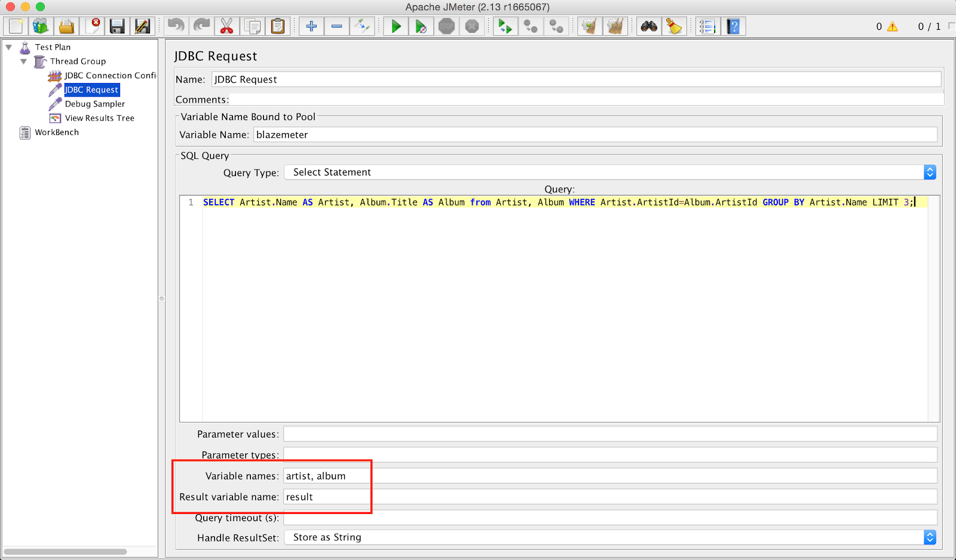The image size is (956, 560).
Task: Paste the clipboard element
Action: click(278, 26)
